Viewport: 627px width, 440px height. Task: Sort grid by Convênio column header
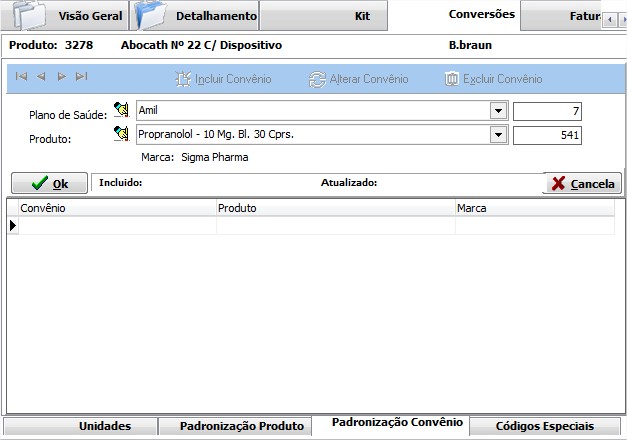pos(117,207)
